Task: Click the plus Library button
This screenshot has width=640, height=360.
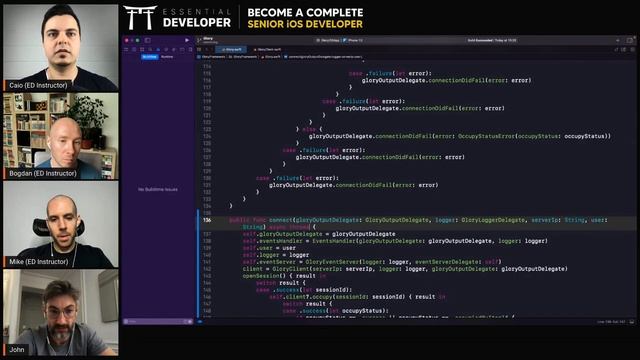Action: (x=618, y=40)
